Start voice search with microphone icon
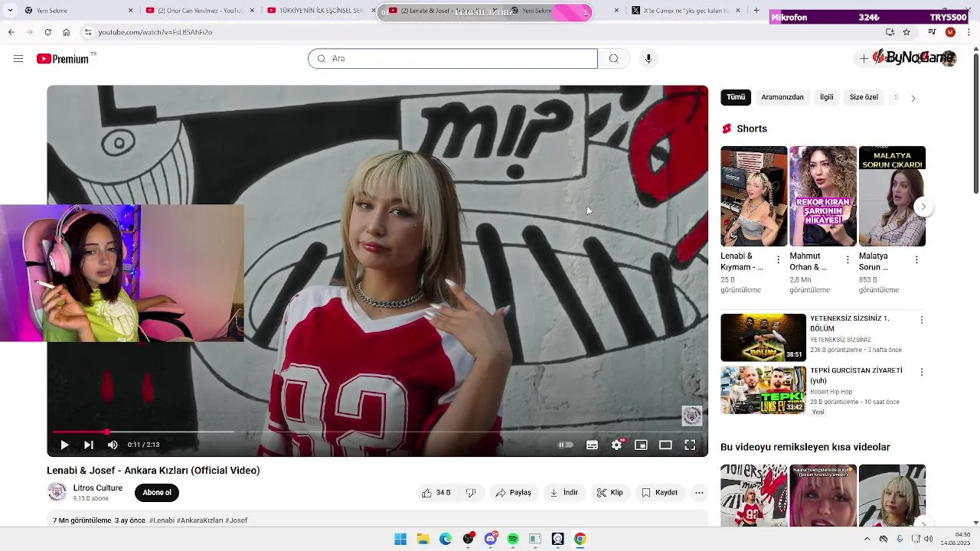This screenshot has height=551, width=980. (648, 59)
